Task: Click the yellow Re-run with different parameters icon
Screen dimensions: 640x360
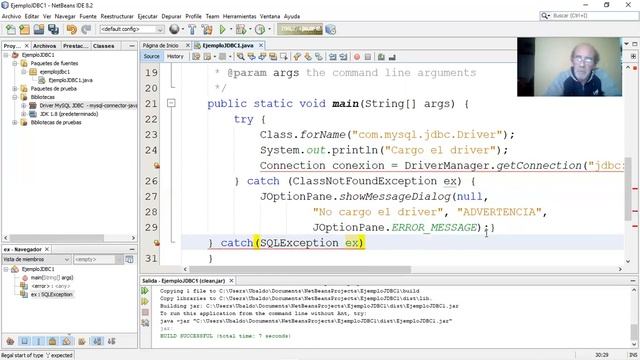Action: click(x=145, y=301)
